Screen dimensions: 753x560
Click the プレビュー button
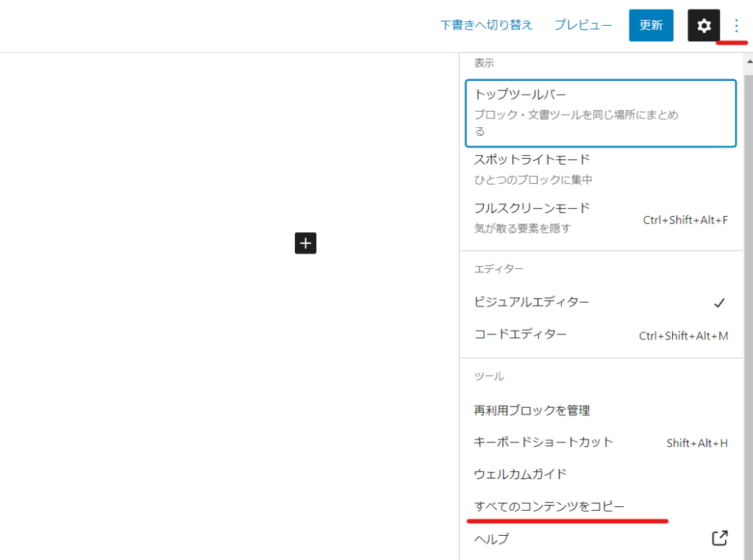583,25
